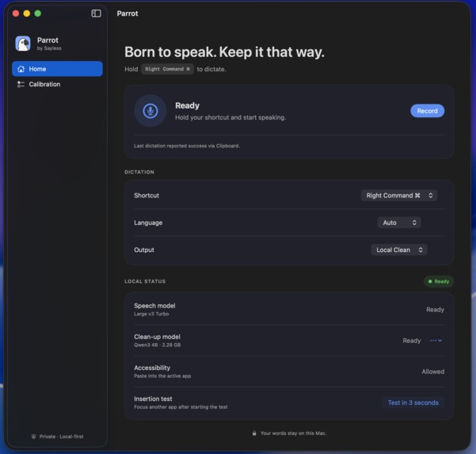Click 'Born to speak. Keep it that way.' heading
The height and width of the screenshot is (454, 476).
tap(224, 52)
